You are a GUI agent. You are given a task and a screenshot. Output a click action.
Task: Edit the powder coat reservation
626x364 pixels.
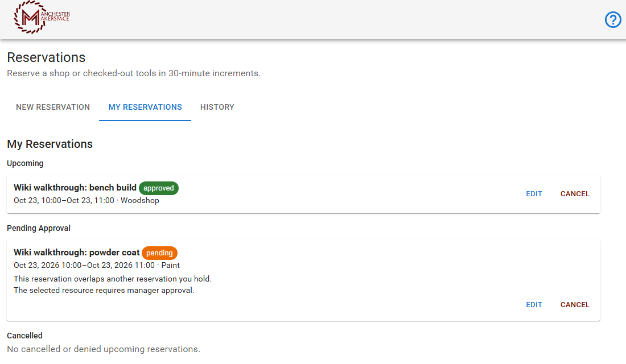(x=534, y=305)
